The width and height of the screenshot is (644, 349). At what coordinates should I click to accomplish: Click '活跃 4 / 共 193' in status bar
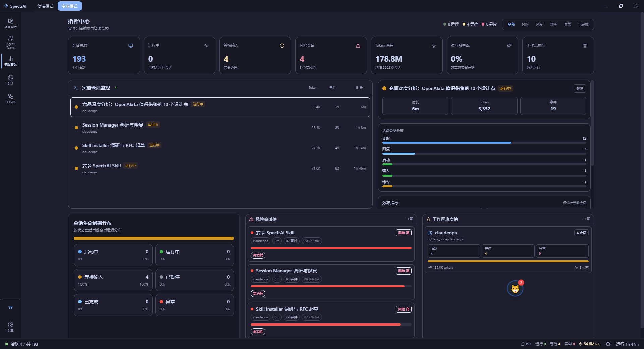(x=24, y=344)
